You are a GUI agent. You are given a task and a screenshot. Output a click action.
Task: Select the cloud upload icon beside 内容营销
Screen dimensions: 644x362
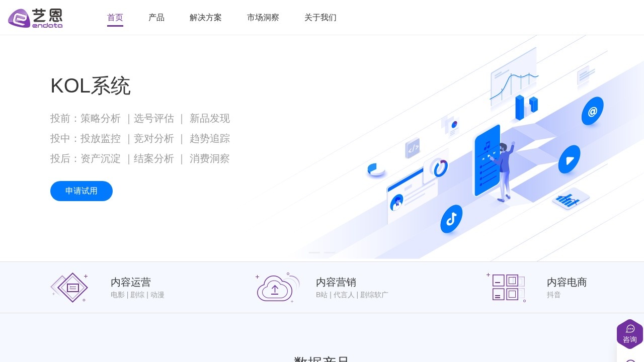275,289
